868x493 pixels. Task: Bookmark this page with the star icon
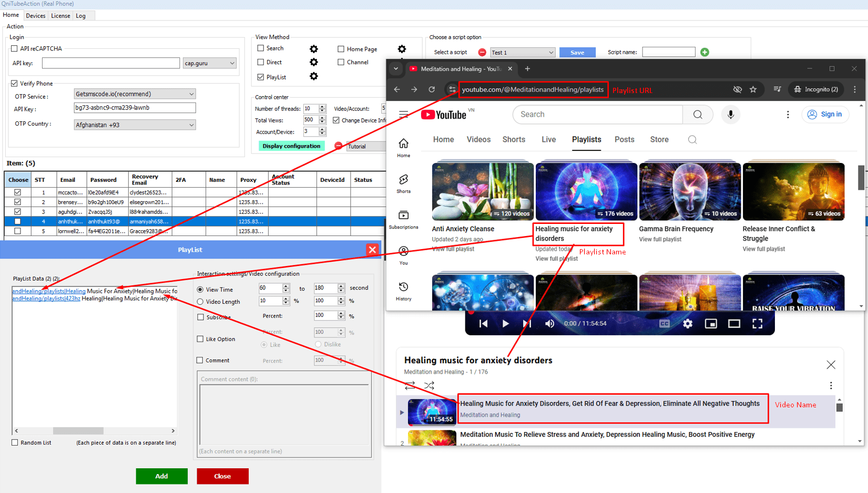click(753, 89)
